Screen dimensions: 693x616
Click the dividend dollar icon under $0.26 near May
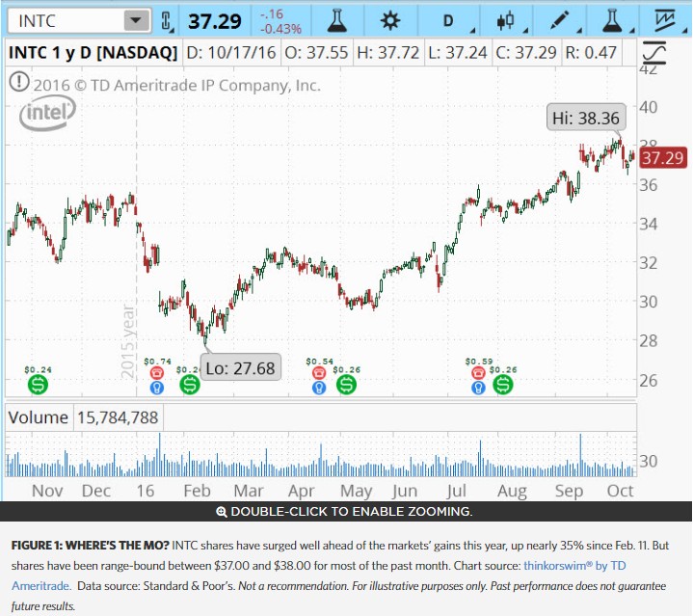tap(347, 385)
